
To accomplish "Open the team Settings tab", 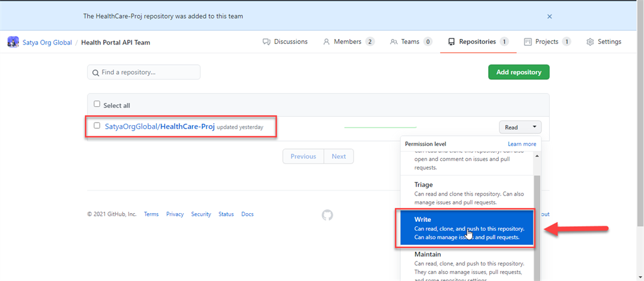I will click(604, 41).
